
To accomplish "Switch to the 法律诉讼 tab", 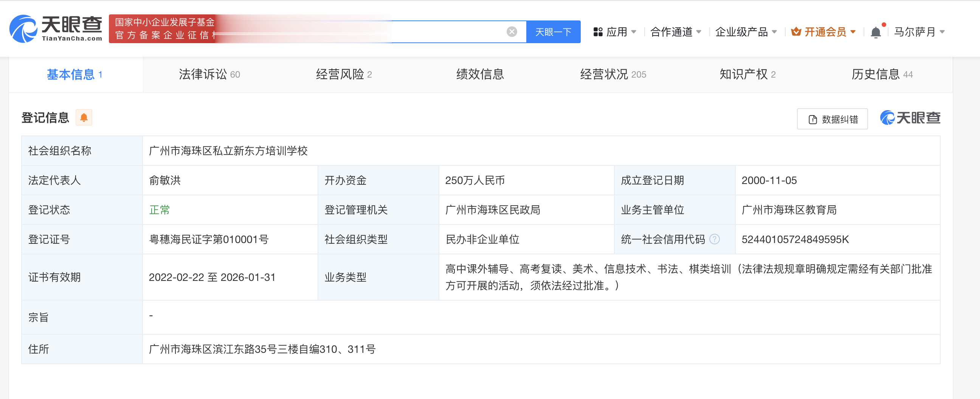I will point(209,75).
